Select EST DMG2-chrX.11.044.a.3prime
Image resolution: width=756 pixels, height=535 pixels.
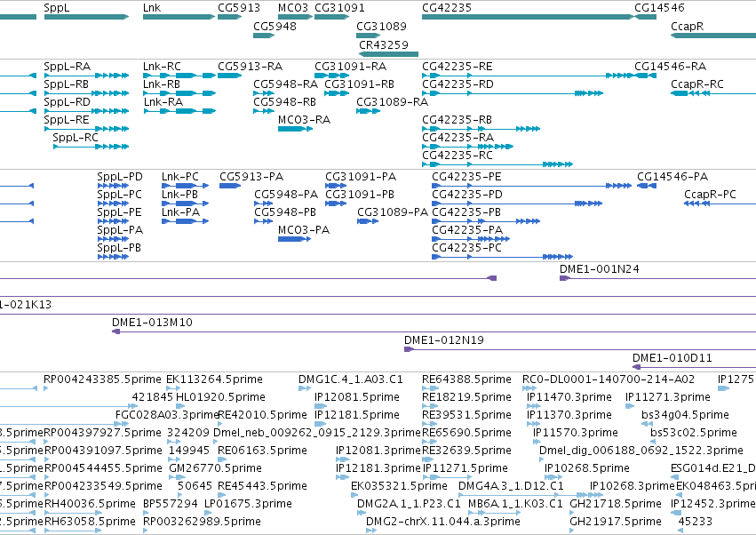click(443, 522)
